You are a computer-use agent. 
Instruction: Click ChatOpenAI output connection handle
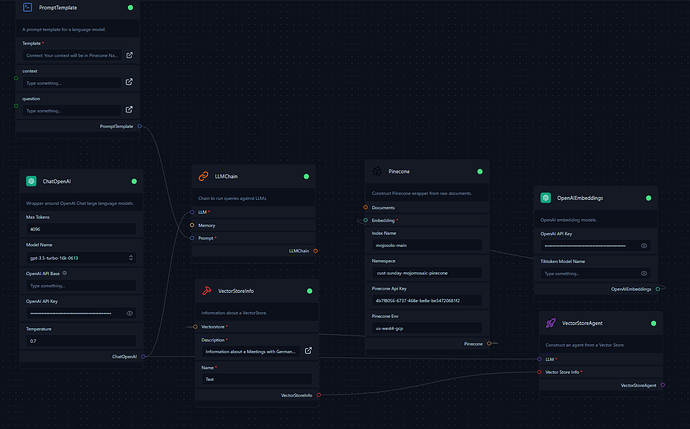[x=143, y=356]
